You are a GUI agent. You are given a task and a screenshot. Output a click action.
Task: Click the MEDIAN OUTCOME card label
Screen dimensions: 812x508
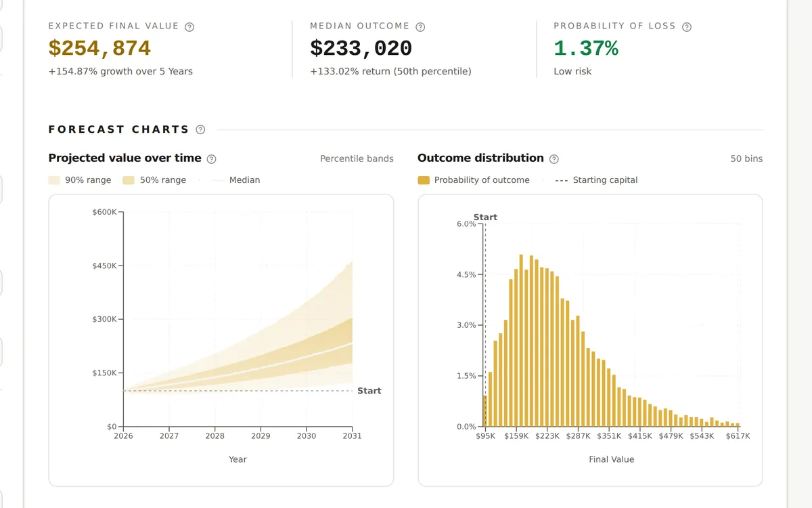pos(360,26)
